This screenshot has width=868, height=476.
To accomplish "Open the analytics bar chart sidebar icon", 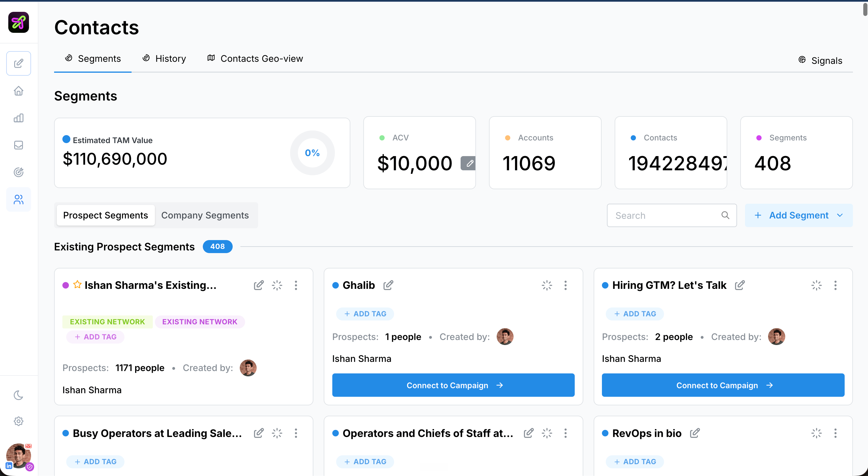I will click(19, 118).
